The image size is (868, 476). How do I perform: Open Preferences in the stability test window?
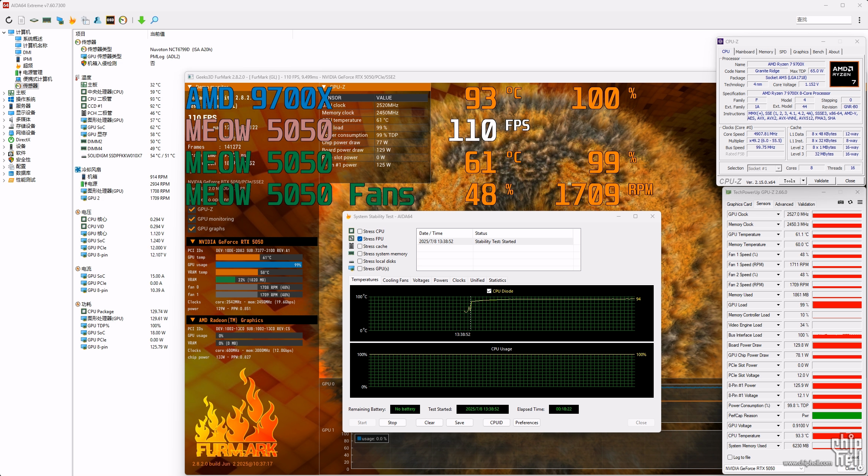click(x=527, y=423)
